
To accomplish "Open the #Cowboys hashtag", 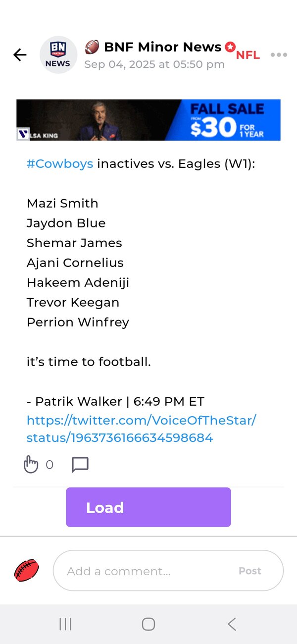I will point(60,164).
